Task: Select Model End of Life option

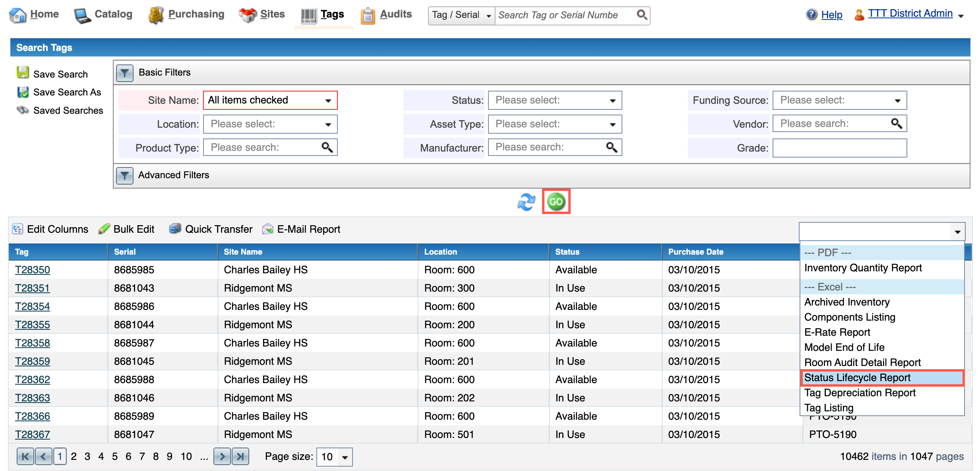Action: click(x=844, y=348)
